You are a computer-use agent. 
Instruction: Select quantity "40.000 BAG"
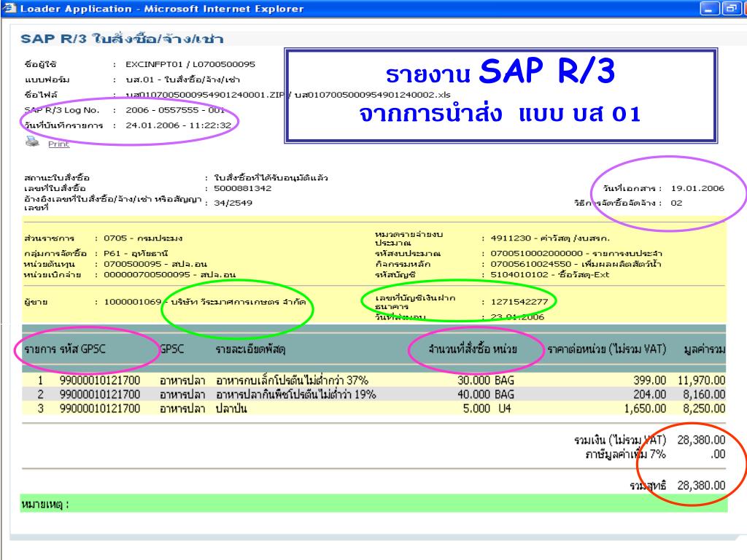485,394
